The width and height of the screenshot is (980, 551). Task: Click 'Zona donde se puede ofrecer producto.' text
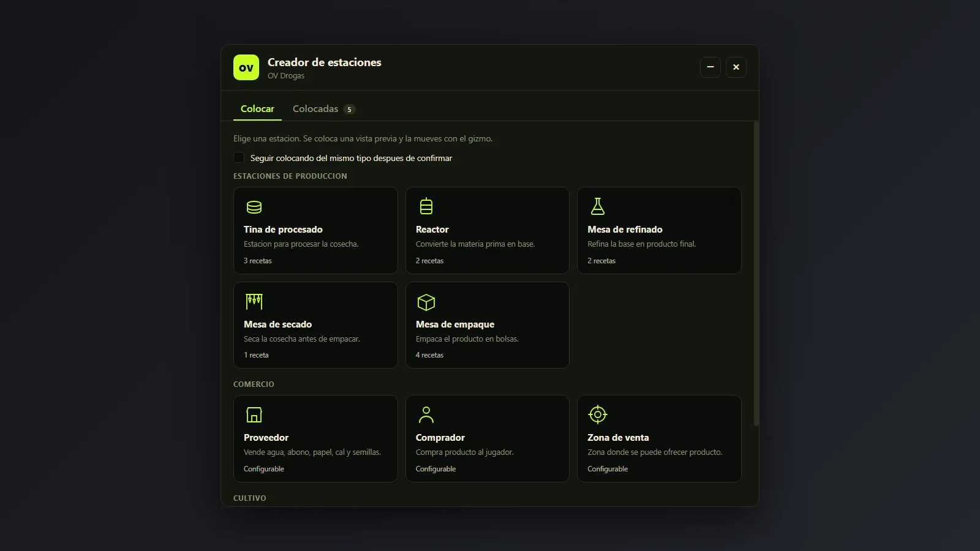pos(655,452)
